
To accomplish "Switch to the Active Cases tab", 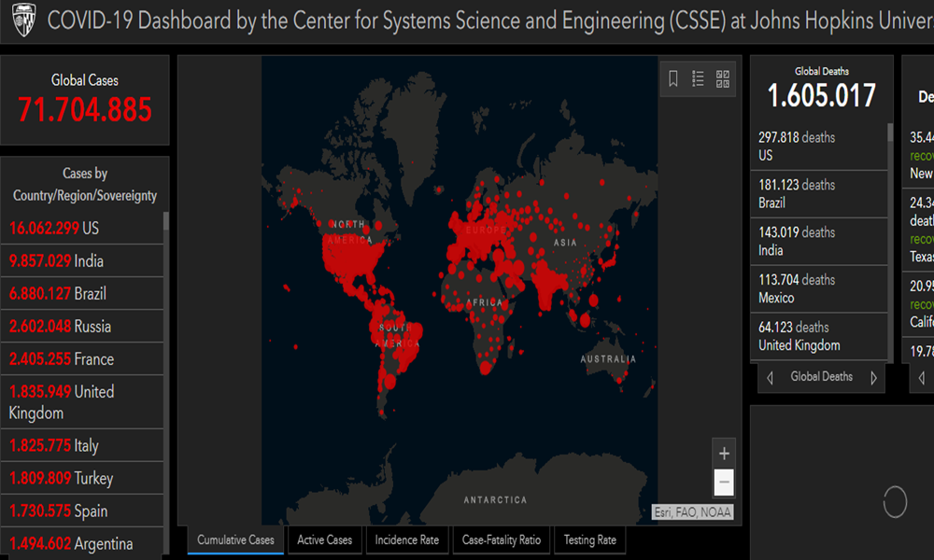I will (x=324, y=539).
